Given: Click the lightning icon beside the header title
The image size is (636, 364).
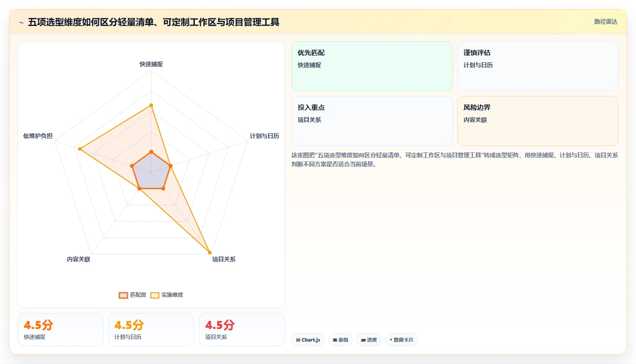Looking at the screenshot, I should pyautogui.click(x=21, y=22).
